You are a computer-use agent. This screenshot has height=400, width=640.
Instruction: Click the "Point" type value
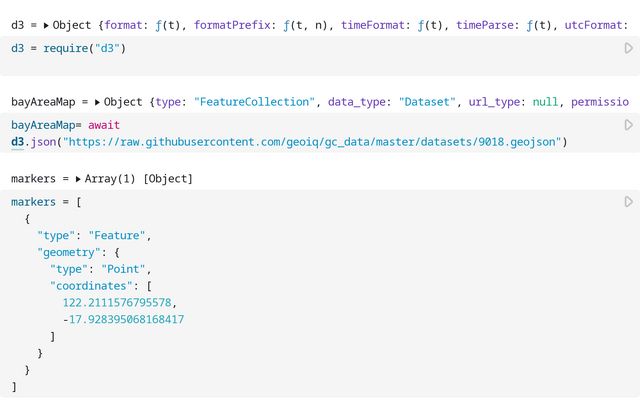[x=127, y=269]
